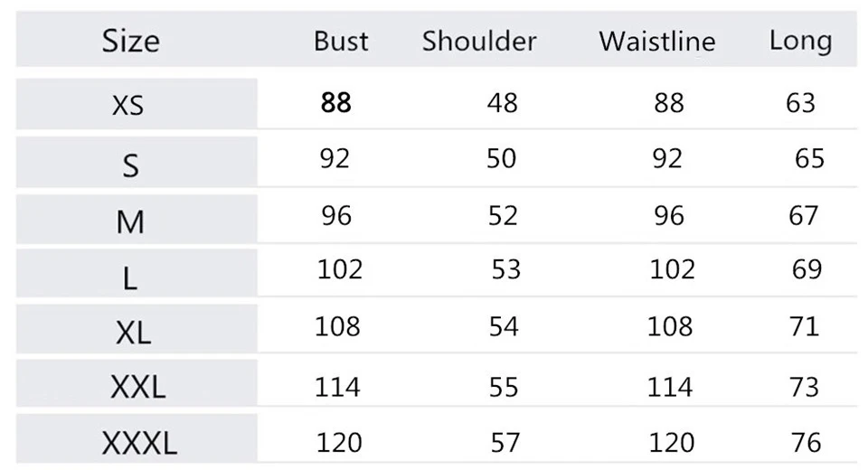Click the Size column header
This screenshot has height=470, width=868.
coord(130,41)
